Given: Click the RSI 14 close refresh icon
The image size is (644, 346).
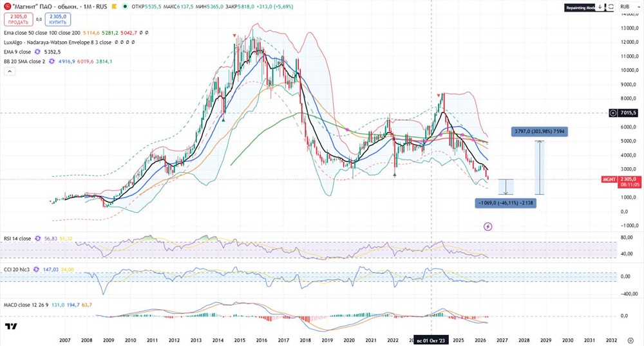Looking at the screenshot, I should 38,238.
